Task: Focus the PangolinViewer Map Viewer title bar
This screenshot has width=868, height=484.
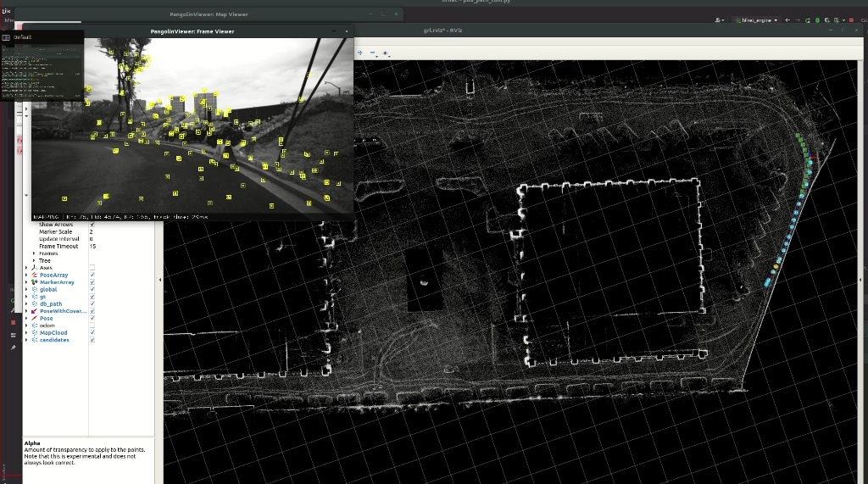Action: [x=209, y=14]
